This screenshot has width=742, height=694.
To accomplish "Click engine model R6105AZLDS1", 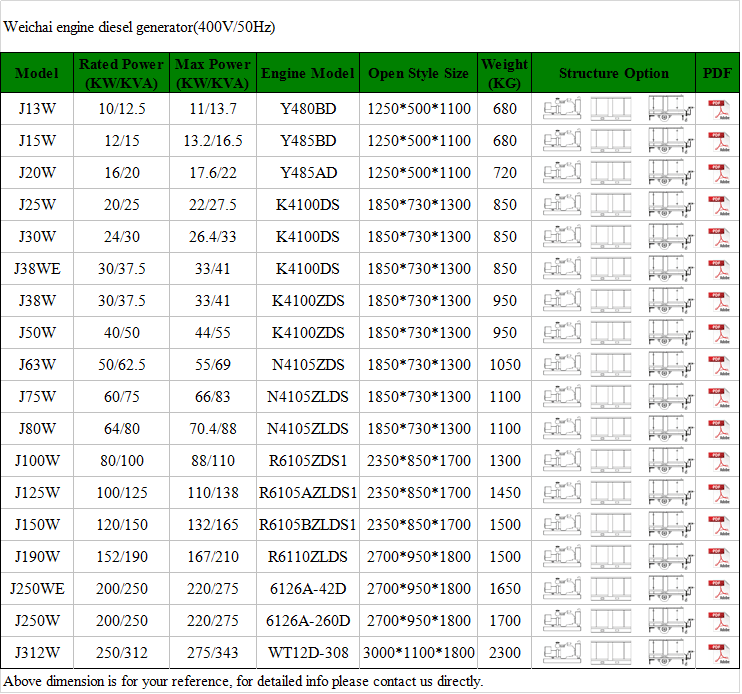I will (x=308, y=492).
